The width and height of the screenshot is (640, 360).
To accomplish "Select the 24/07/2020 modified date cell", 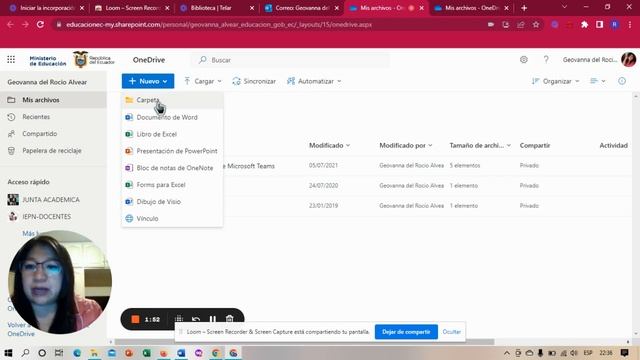I will [323, 185].
